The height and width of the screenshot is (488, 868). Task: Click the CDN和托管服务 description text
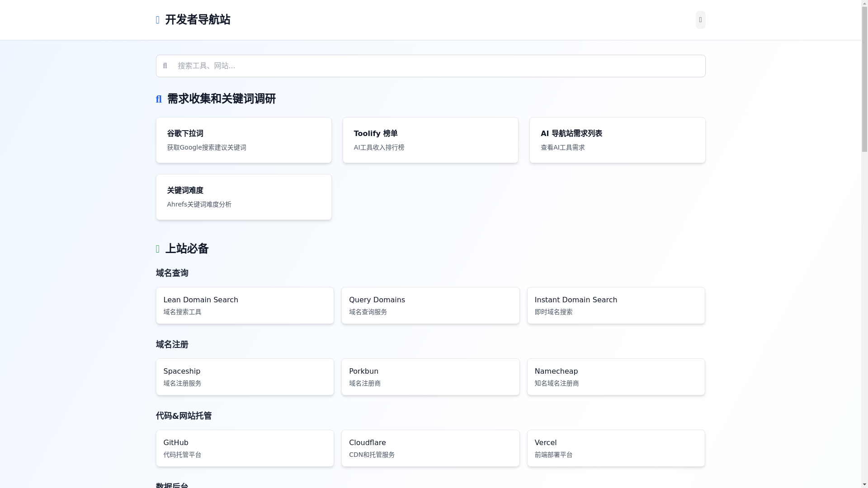click(x=372, y=455)
